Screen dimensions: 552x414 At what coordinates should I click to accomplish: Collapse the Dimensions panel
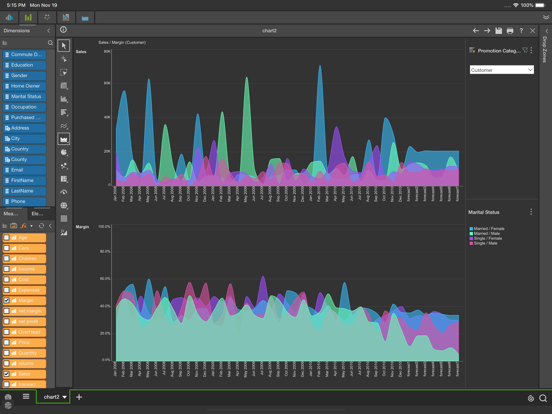(49, 31)
